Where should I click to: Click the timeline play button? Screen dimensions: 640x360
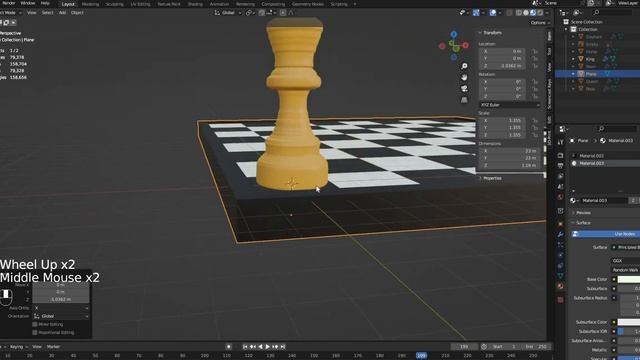click(x=268, y=347)
